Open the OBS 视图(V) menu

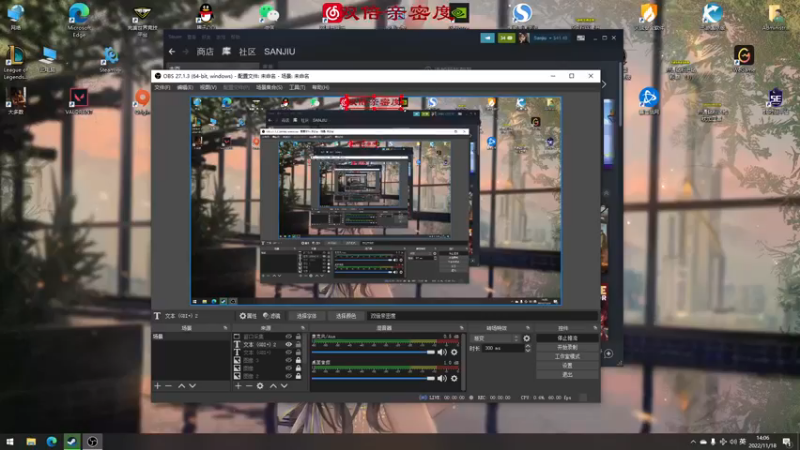[x=208, y=88]
